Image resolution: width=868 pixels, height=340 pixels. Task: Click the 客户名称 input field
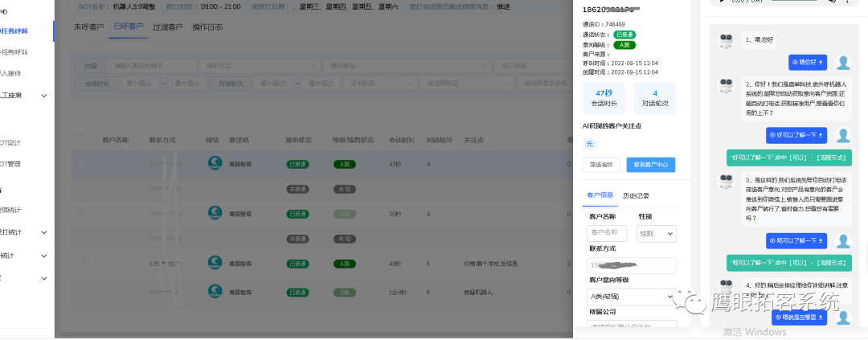607,232
